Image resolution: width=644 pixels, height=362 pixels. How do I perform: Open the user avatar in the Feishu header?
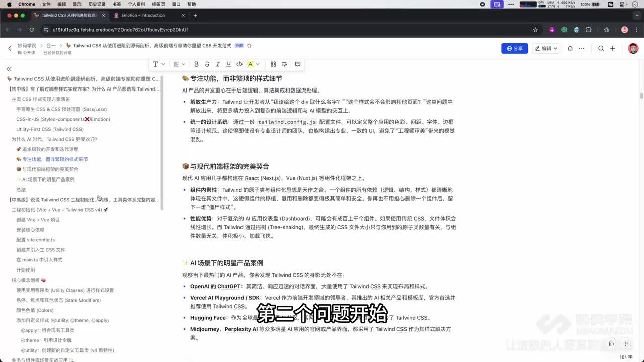pyautogui.click(x=633, y=48)
